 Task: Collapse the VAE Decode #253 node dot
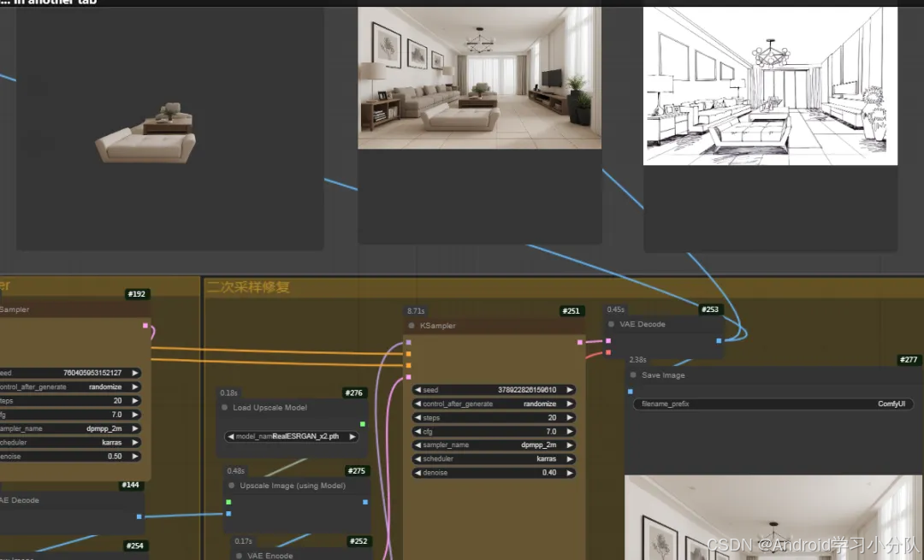[x=611, y=325]
